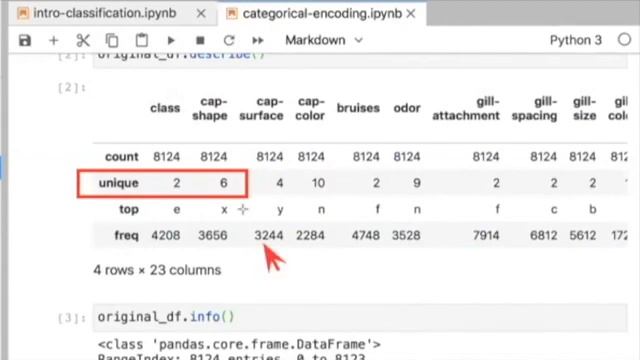Run the selected cell with play icon
Screen dimensions: 640x360
[x=171, y=40]
